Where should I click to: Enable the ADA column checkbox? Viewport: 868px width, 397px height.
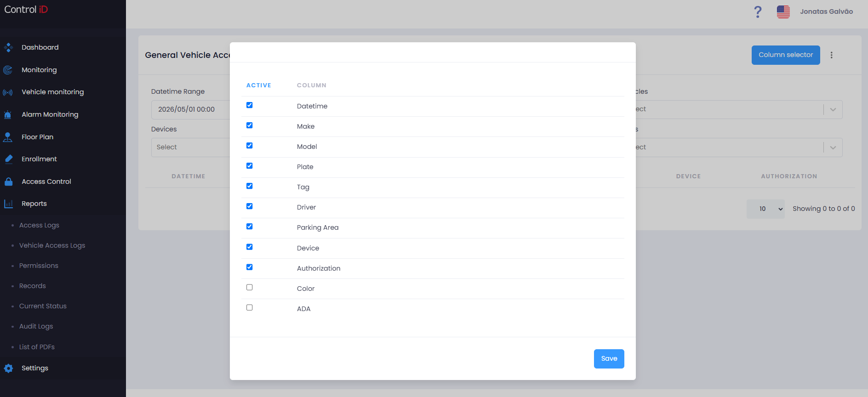point(250,307)
